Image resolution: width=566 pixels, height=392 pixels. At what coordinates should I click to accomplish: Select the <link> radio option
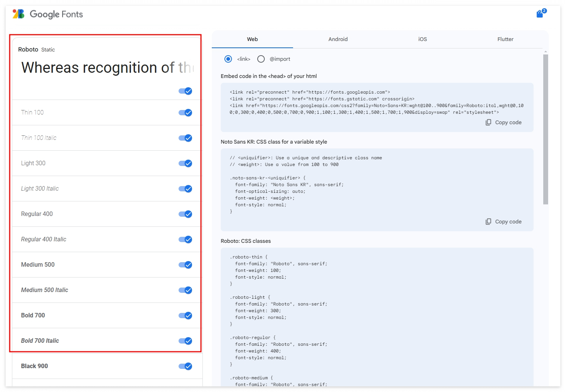tap(228, 59)
